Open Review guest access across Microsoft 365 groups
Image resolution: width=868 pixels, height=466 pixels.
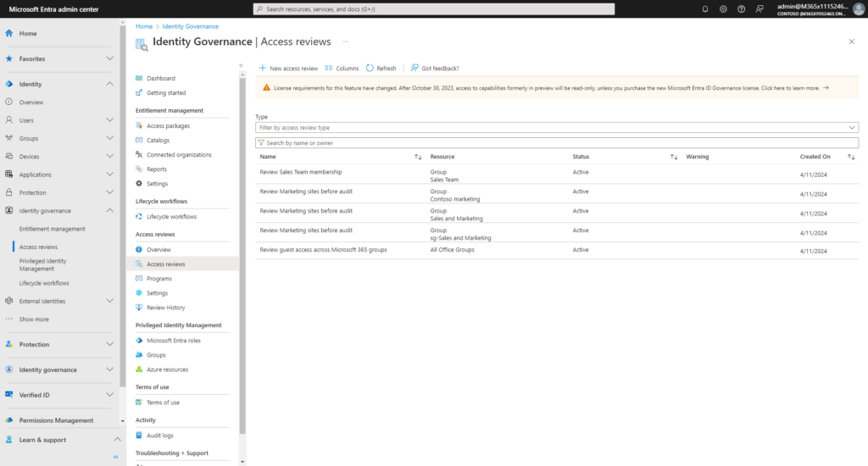[323, 250]
